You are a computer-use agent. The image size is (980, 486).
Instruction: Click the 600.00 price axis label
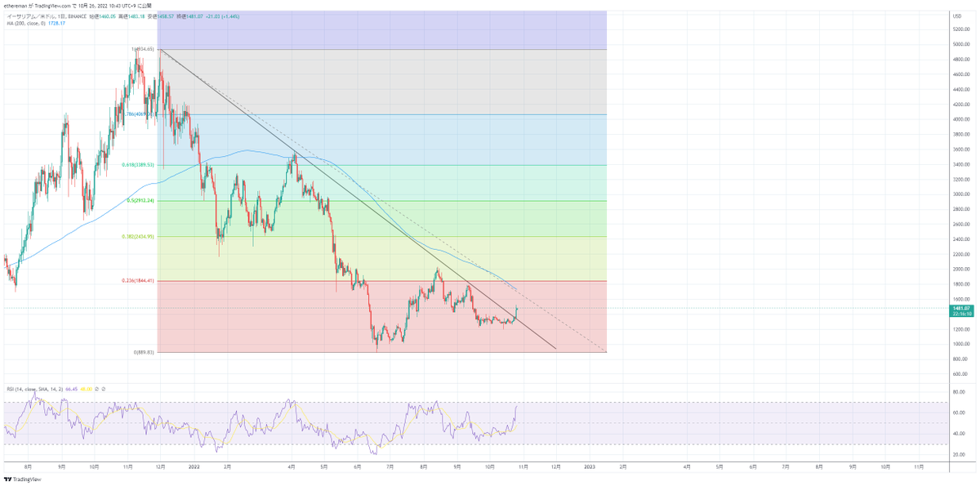[960, 374]
